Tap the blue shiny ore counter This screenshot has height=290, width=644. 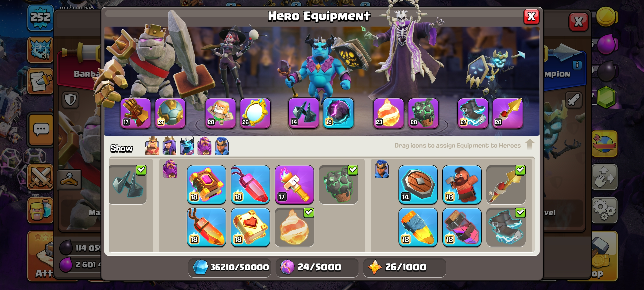[230, 267]
